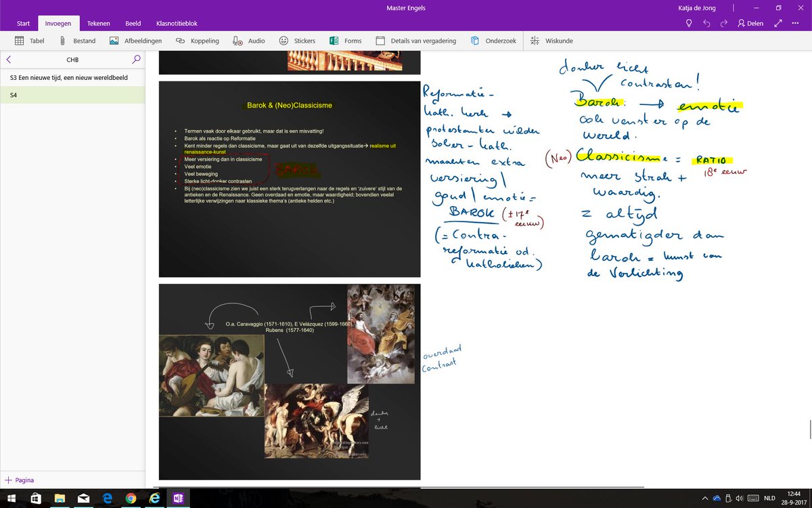Switch NLD input language

tap(769, 498)
